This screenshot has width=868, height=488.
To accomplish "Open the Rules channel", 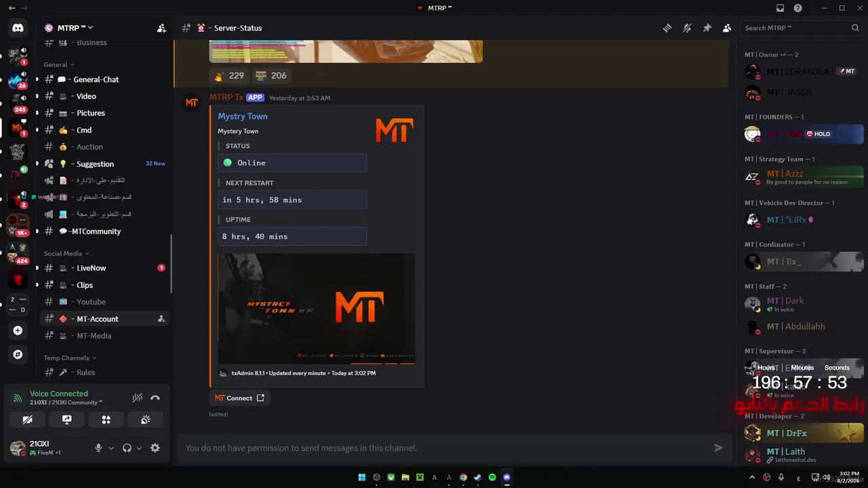I will pyautogui.click(x=104, y=372).
